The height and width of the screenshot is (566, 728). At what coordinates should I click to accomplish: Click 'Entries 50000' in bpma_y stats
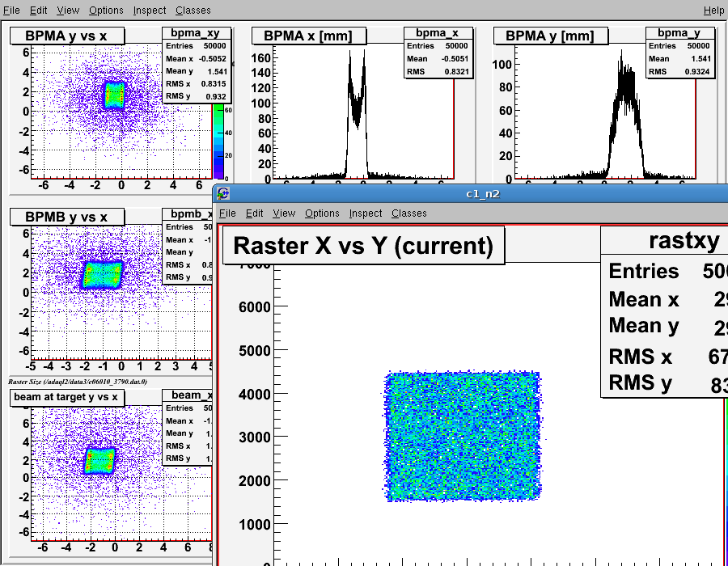(680, 45)
